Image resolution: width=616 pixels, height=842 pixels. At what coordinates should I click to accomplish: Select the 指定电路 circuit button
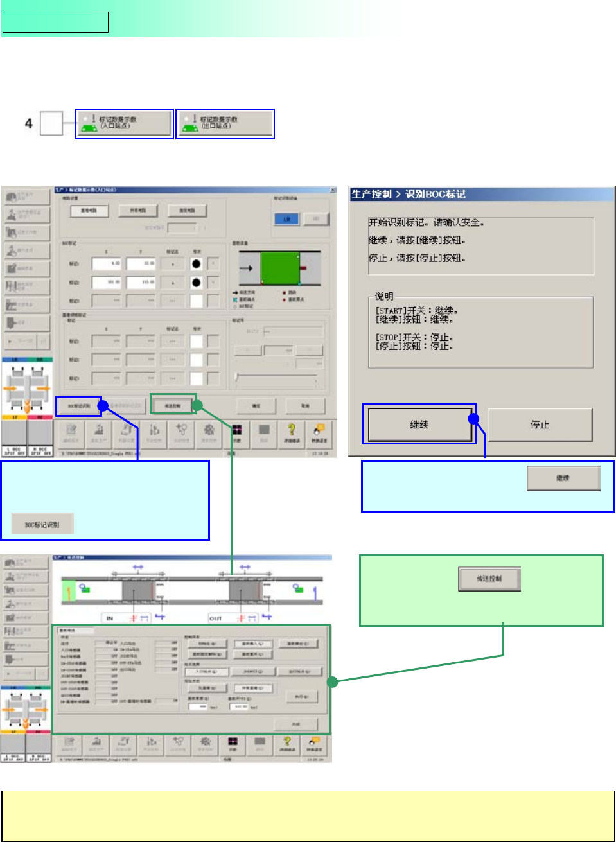click(187, 211)
